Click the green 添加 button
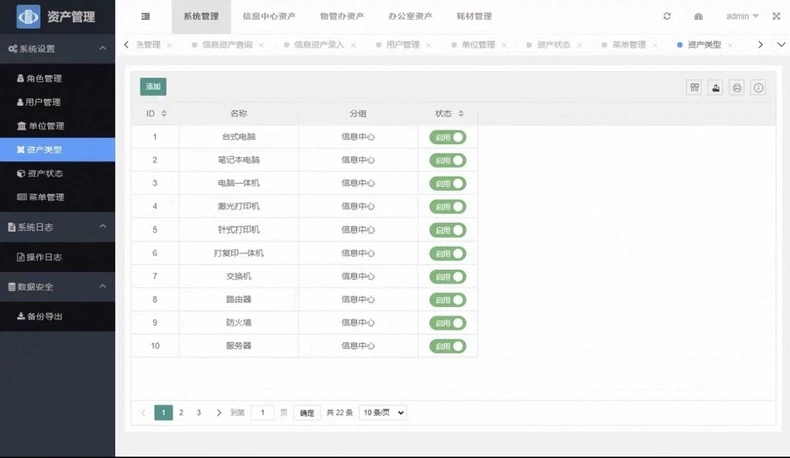Viewport: 790px width, 458px height. click(x=153, y=87)
